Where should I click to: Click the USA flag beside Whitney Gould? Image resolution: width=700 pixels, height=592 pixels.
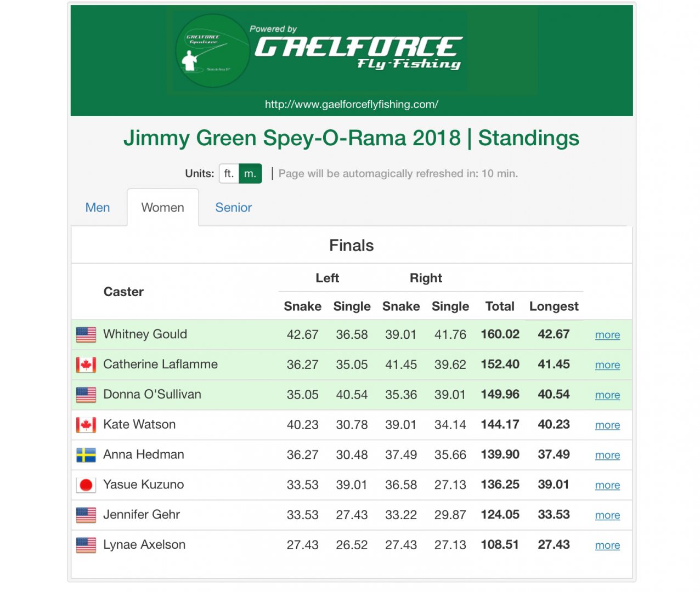click(x=86, y=334)
